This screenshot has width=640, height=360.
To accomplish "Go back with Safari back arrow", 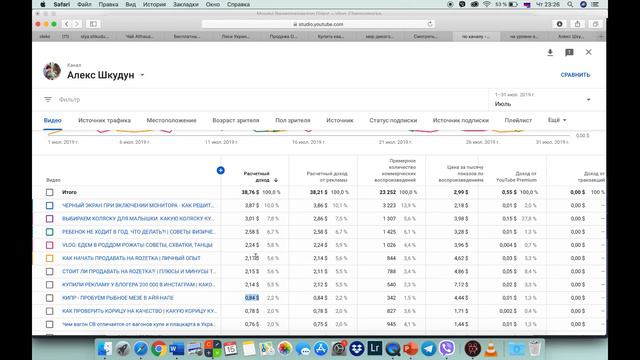I will tap(67, 24).
